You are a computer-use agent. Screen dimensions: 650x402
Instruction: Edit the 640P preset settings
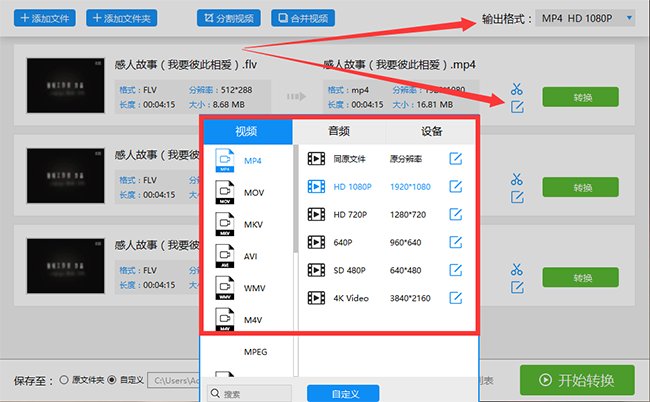tap(456, 242)
